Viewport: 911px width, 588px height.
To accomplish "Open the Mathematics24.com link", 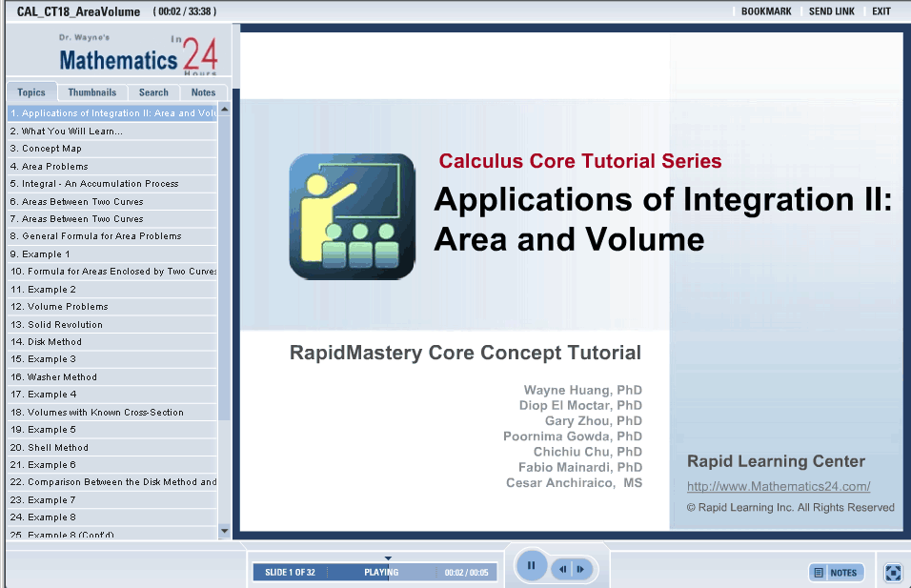I will (x=779, y=486).
